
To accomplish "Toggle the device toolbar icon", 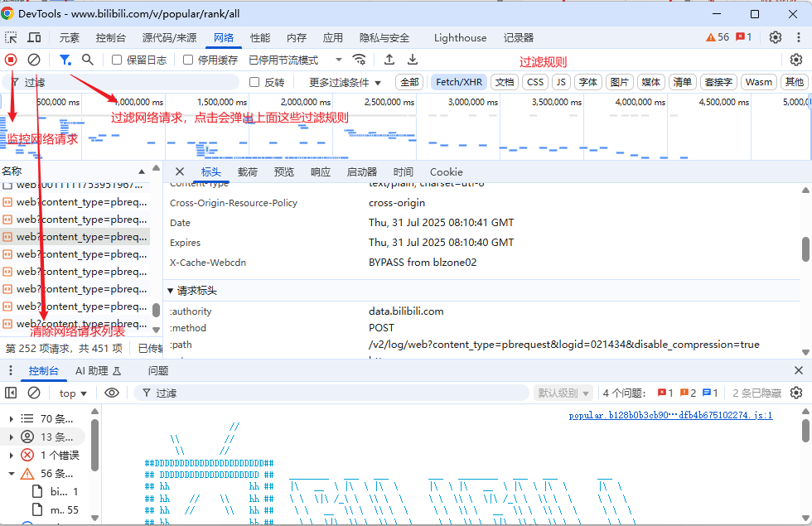I will click(x=34, y=37).
